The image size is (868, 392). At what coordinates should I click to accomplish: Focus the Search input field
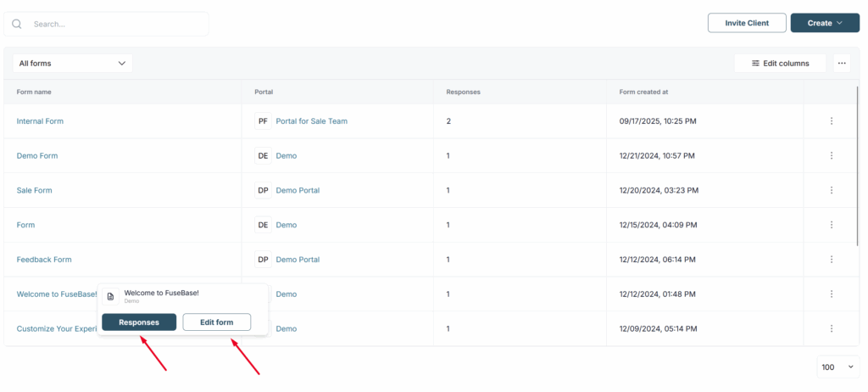point(114,24)
